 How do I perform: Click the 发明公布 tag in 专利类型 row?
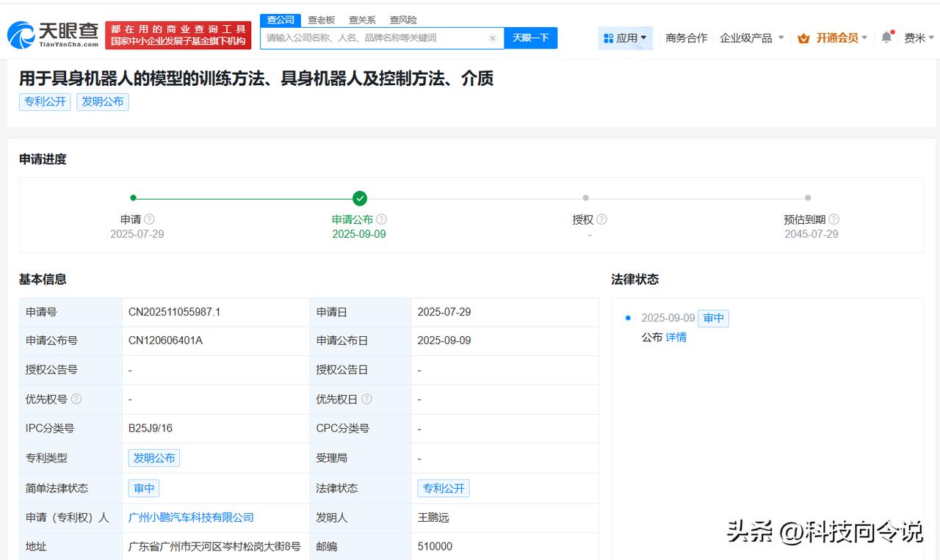point(154,458)
